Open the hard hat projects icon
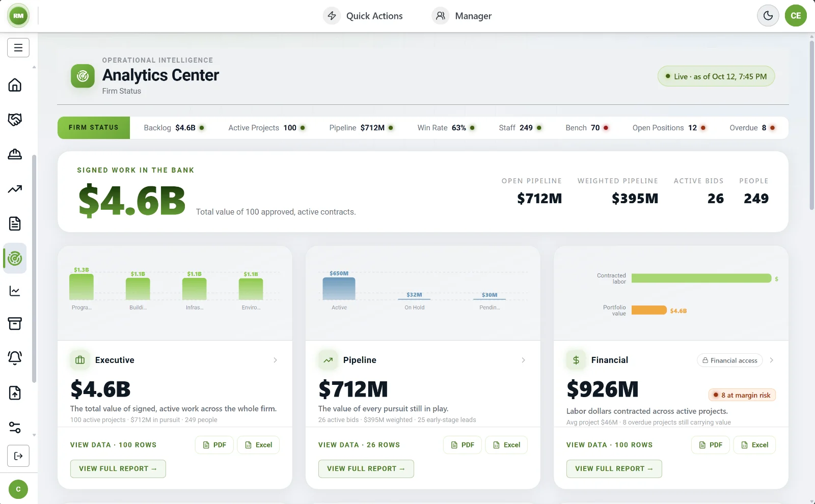Screen dimensions: 815x504 click(x=15, y=154)
